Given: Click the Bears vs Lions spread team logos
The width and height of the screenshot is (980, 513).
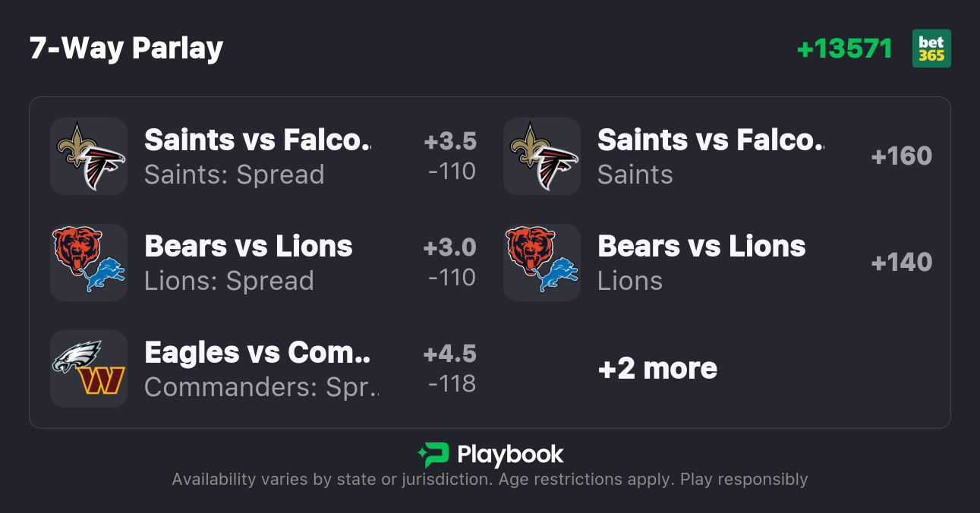Looking at the screenshot, I should (x=89, y=263).
